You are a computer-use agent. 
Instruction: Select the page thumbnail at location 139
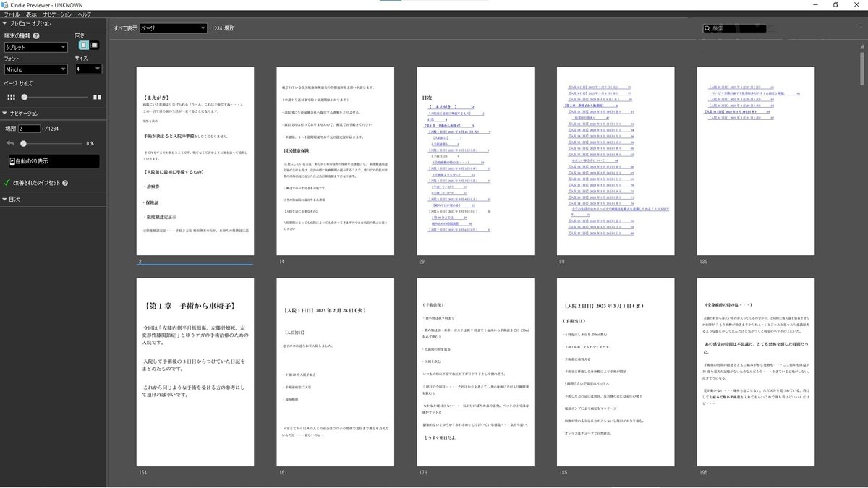(x=755, y=161)
